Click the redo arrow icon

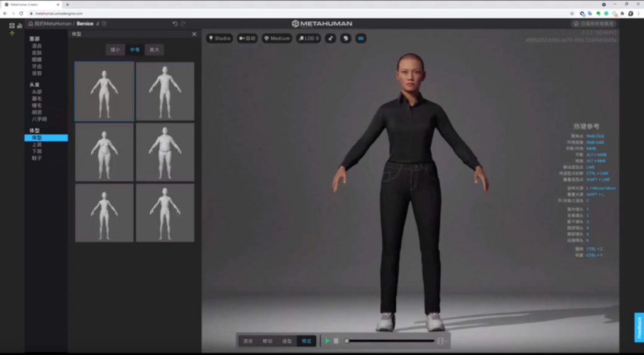coord(183,24)
